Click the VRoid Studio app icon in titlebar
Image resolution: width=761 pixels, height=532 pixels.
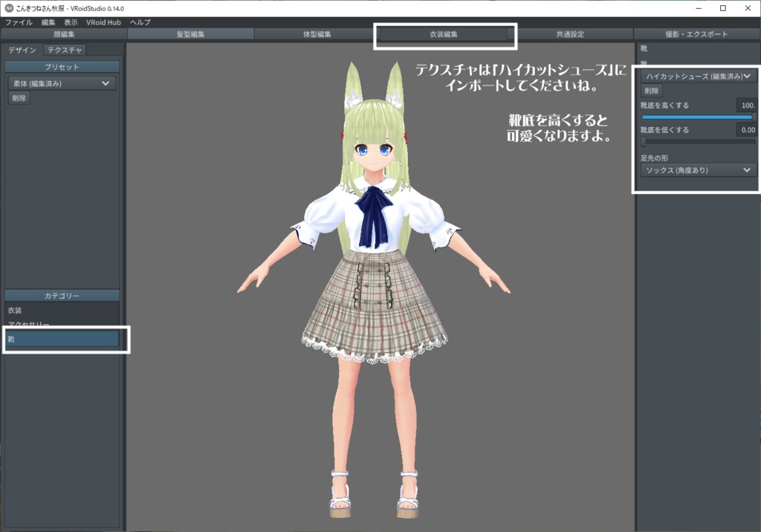10,7
